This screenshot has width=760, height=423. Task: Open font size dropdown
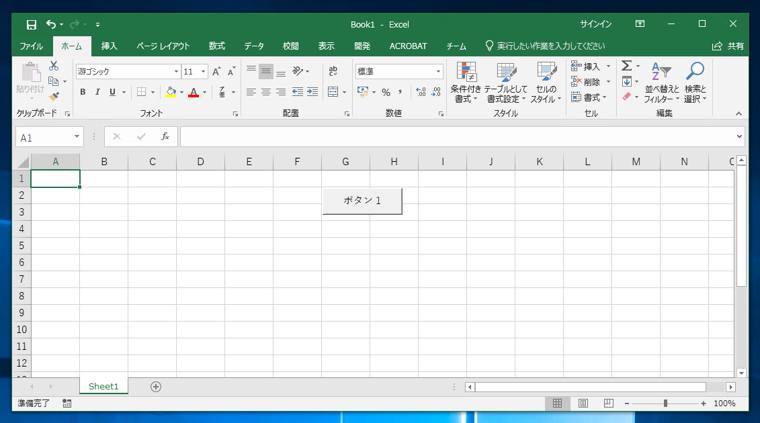click(x=203, y=72)
